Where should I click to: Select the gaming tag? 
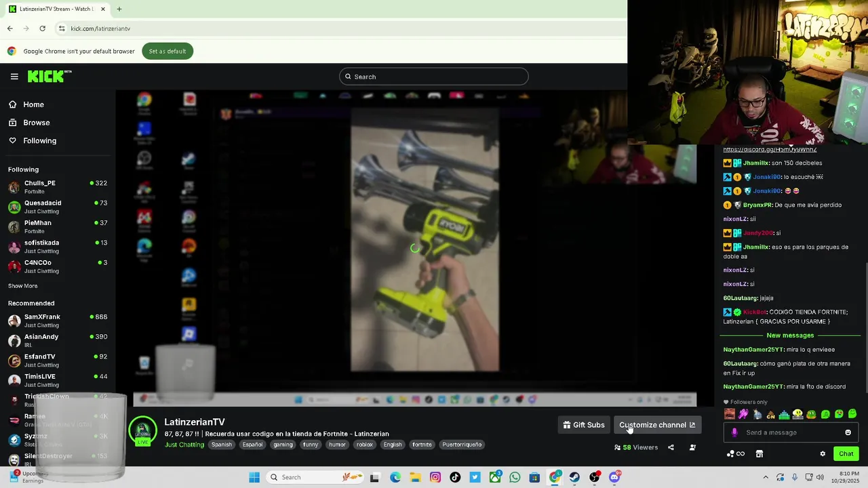(x=283, y=445)
